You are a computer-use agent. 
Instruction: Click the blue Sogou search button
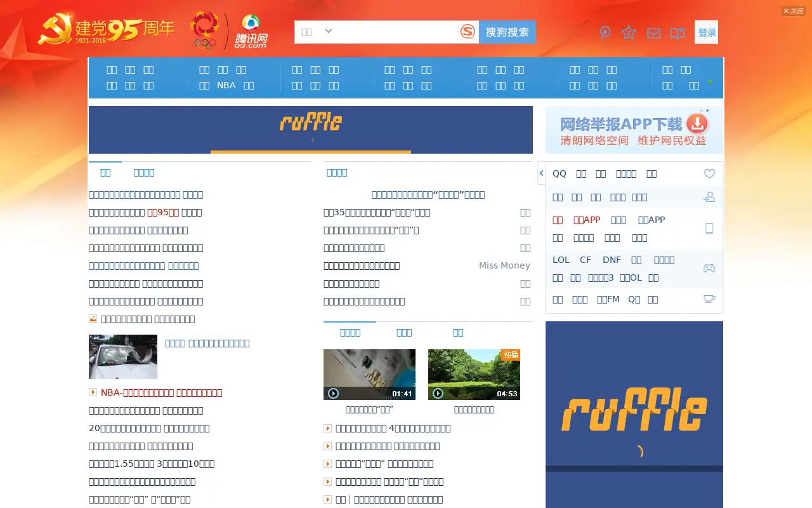click(x=507, y=32)
